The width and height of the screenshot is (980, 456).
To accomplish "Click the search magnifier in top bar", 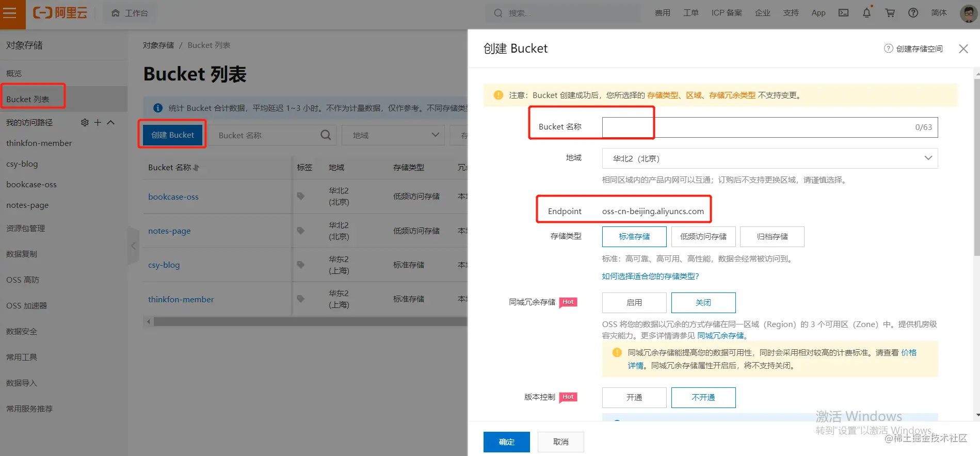I will (498, 13).
